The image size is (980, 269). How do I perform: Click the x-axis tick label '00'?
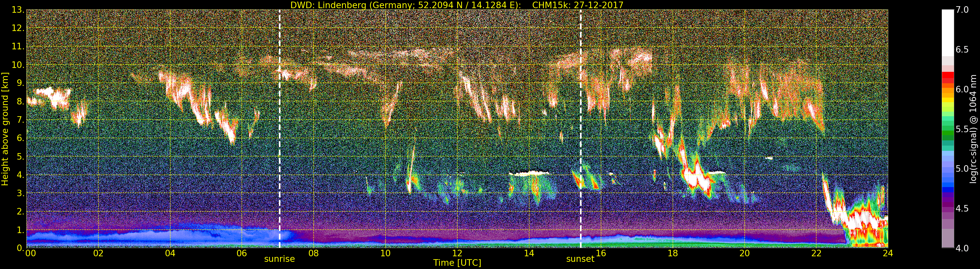(30, 253)
